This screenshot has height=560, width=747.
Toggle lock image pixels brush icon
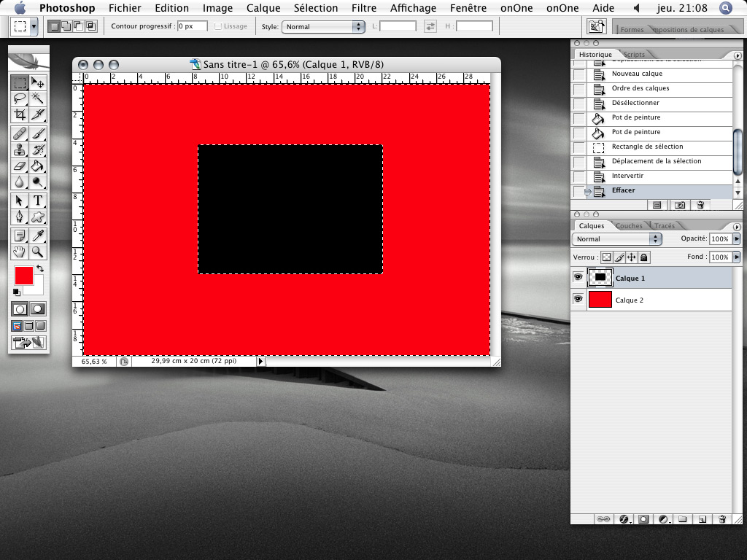[619, 257]
